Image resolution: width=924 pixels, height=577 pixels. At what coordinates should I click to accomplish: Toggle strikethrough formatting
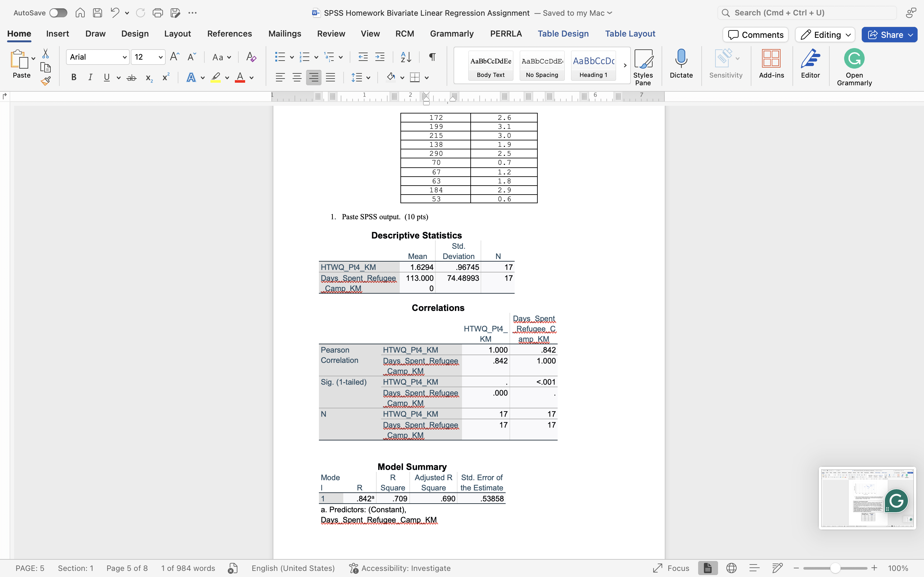coord(131,77)
